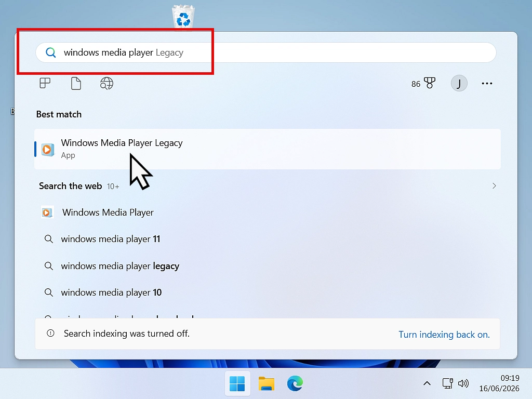Image resolution: width=532 pixels, height=399 pixels.
Task: Select suggestion windows media player legacy
Action: (120, 266)
